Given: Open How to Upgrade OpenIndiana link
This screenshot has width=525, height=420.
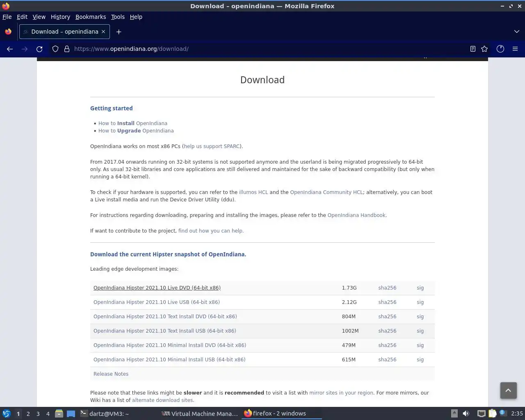Looking at the screenshot, I should pos(136,130).
